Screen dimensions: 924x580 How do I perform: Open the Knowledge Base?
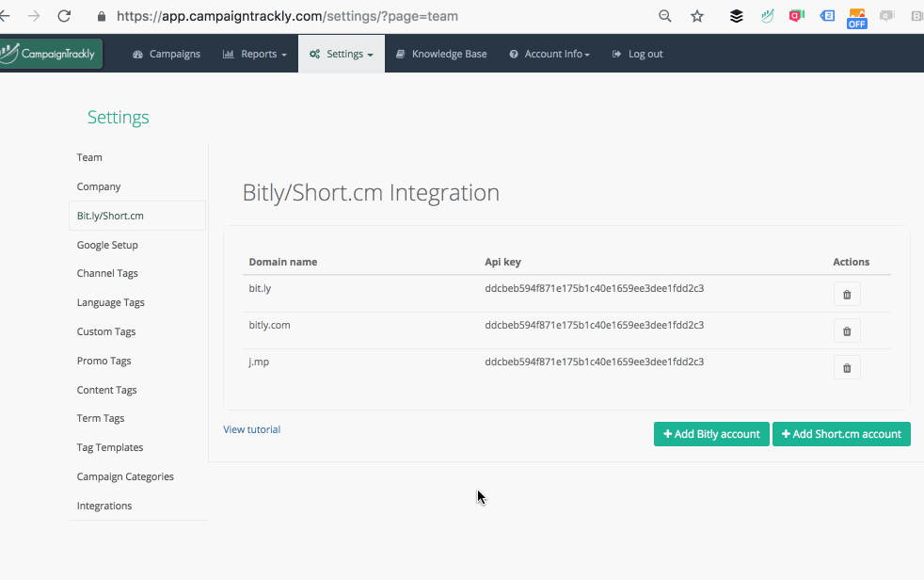coord(441,54)
